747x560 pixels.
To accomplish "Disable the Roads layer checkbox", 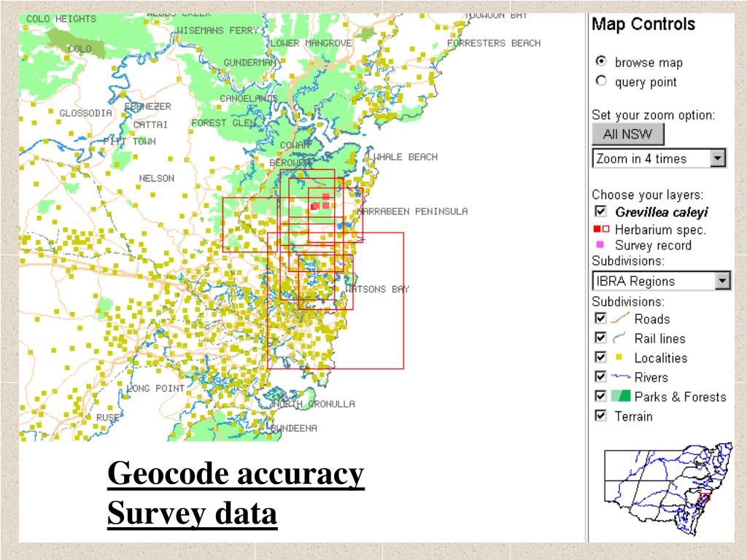I will [601, 319].
